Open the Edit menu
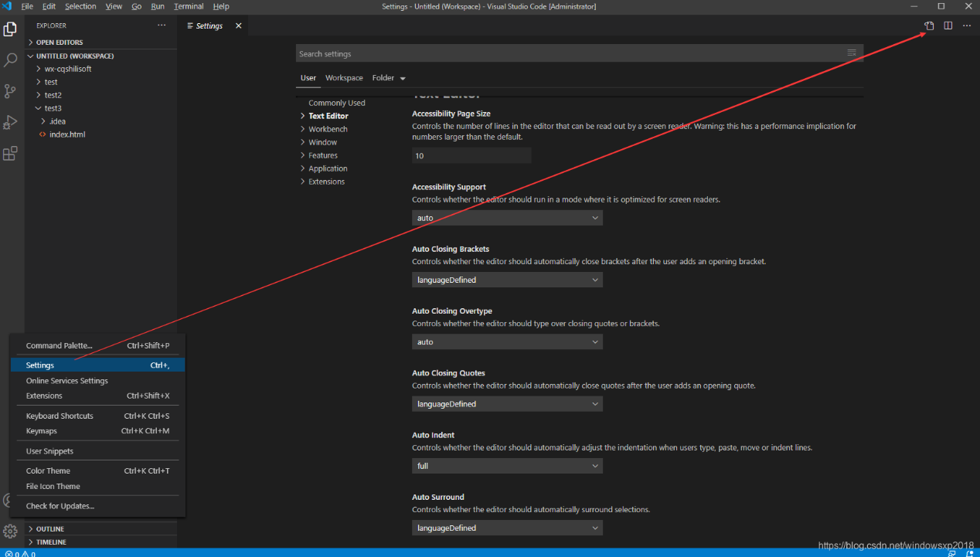The image size is (980, 557). click(x=49, y=6)
